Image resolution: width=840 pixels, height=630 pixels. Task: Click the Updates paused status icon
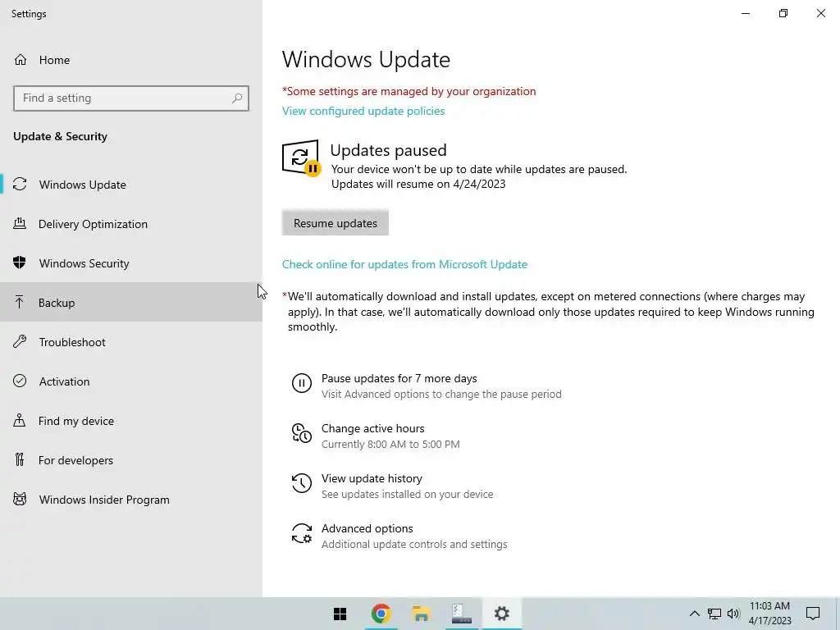click(301, 157)
